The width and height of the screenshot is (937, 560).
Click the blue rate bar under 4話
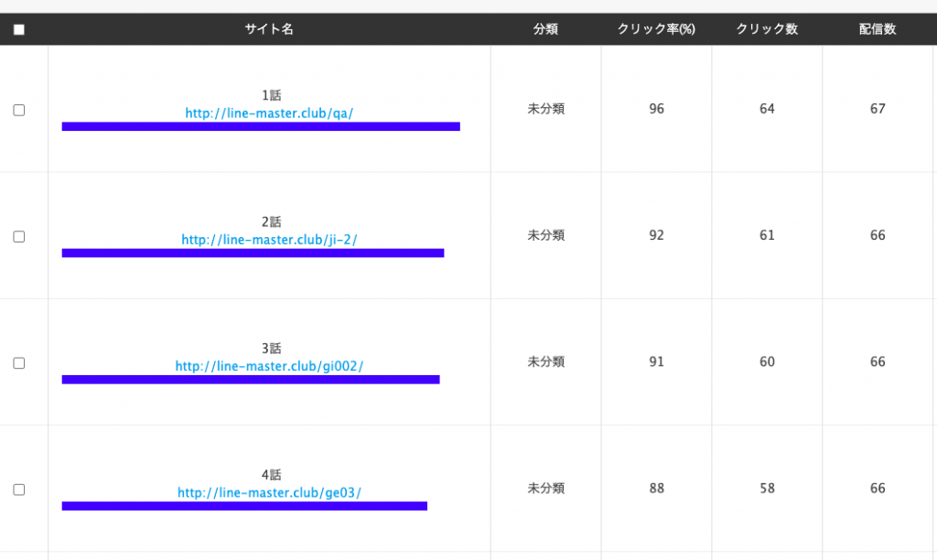244,506
